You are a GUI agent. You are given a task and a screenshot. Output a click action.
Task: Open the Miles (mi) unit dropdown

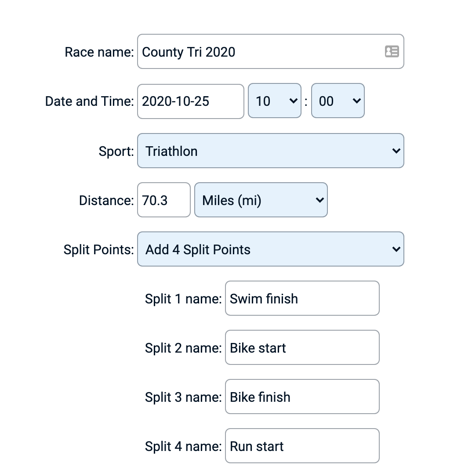pyautogui.click(x=261, y=200)
